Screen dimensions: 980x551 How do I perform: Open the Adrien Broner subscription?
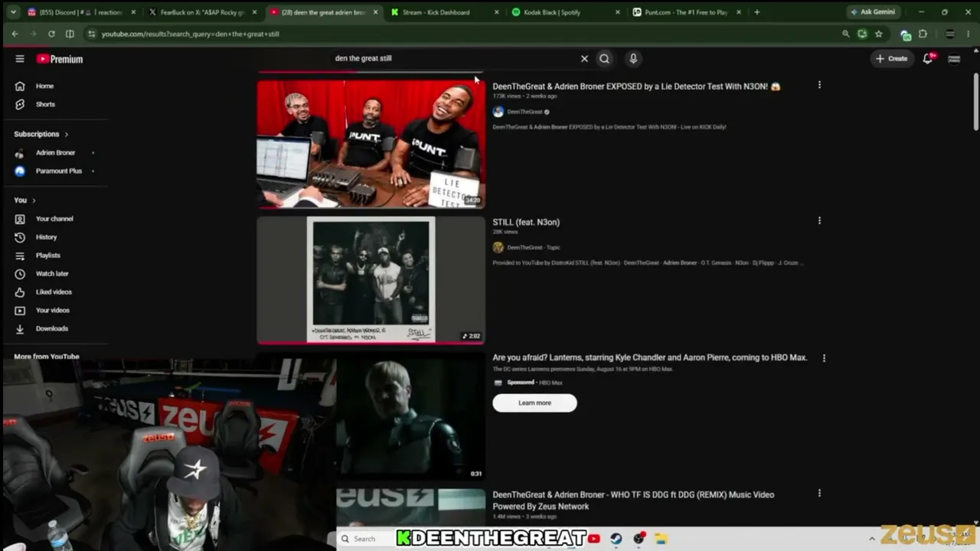55,152
